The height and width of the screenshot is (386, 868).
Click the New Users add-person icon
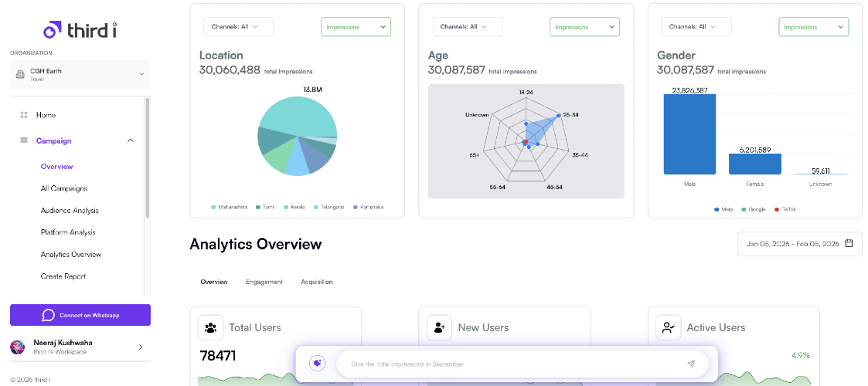point(440,327)
